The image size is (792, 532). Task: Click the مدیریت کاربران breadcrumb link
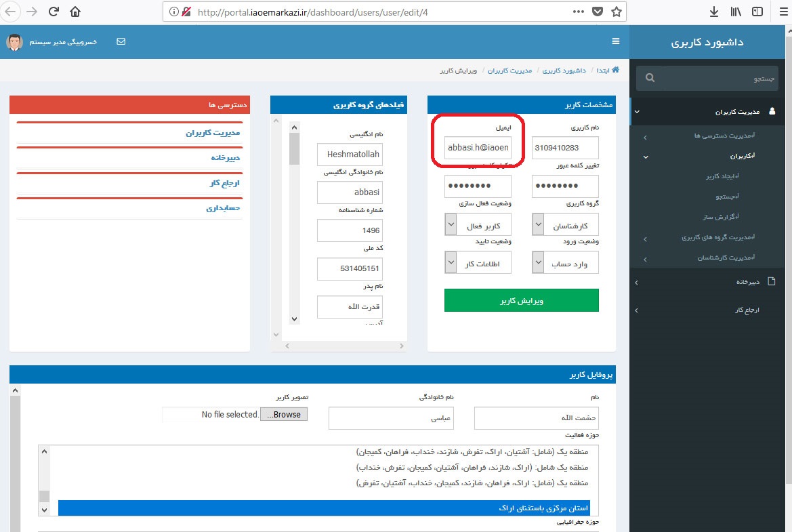tap(509, 70)
